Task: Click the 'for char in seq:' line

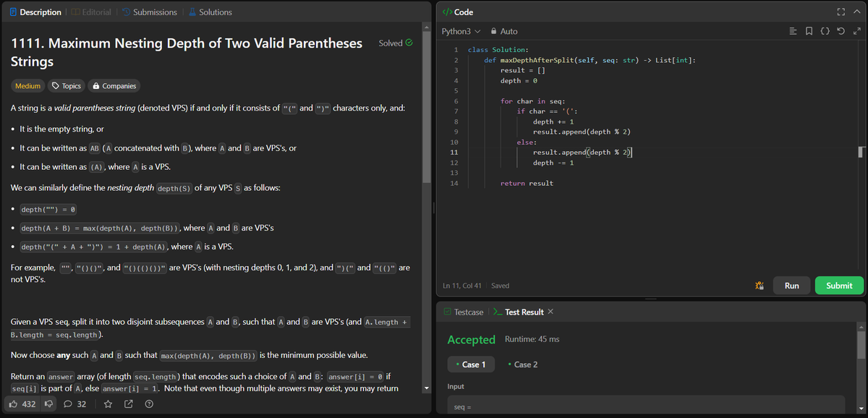Action: tap(533, 101)
